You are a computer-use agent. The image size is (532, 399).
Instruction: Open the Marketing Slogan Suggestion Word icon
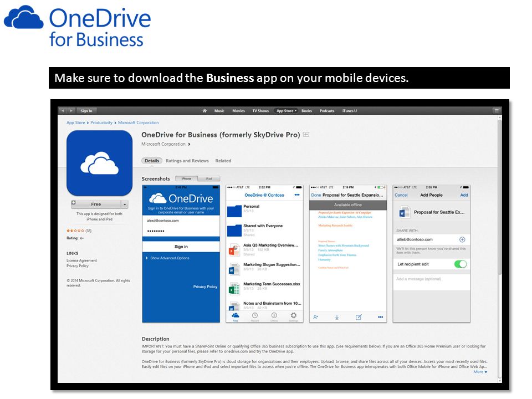[234, 269]
